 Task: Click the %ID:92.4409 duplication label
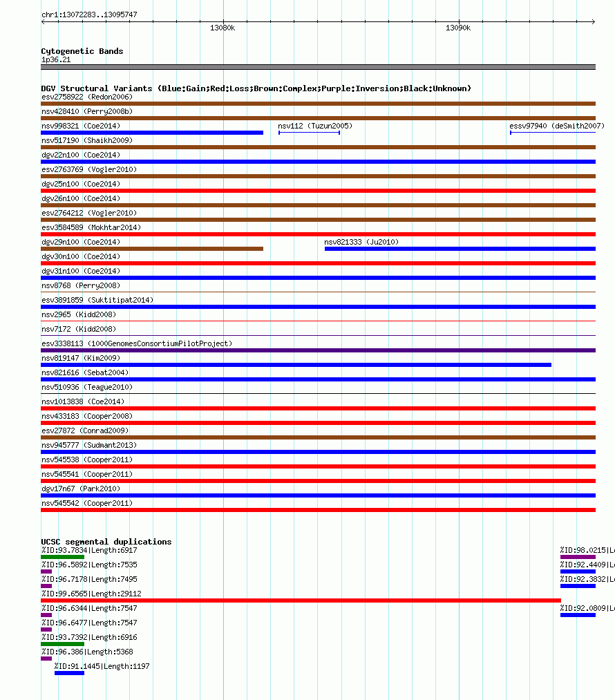[x=587, y=565]
